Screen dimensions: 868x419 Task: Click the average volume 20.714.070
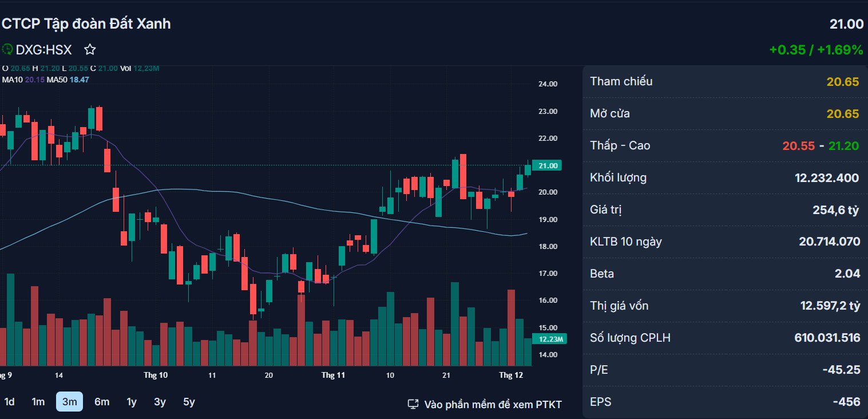pyautogui.click(x=830, y=242)
